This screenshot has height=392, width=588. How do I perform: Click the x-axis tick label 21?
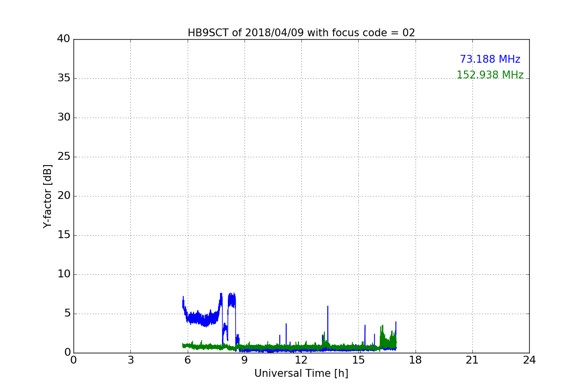click(472, 360)
